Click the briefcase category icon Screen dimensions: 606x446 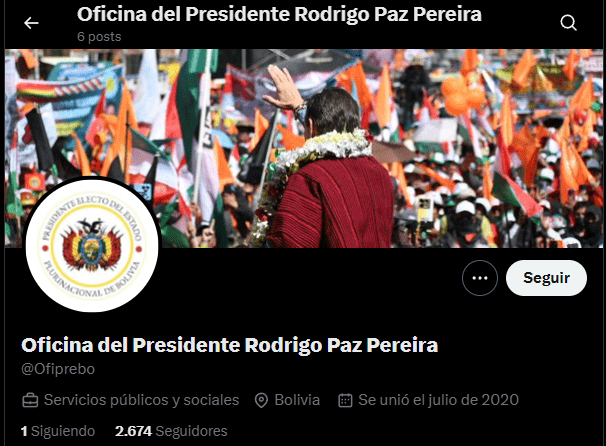[x=30, y=400]
